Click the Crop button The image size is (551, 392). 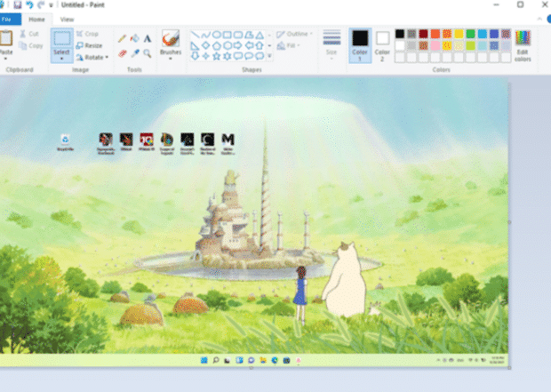pyautogui.click(x=87, y=34)
